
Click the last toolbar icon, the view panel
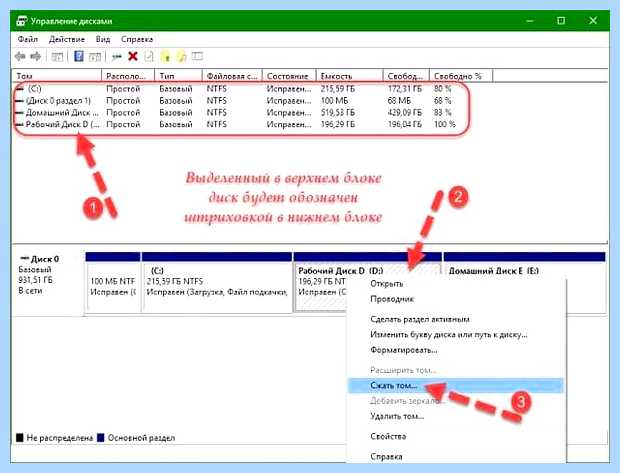(x=197, y=57)
